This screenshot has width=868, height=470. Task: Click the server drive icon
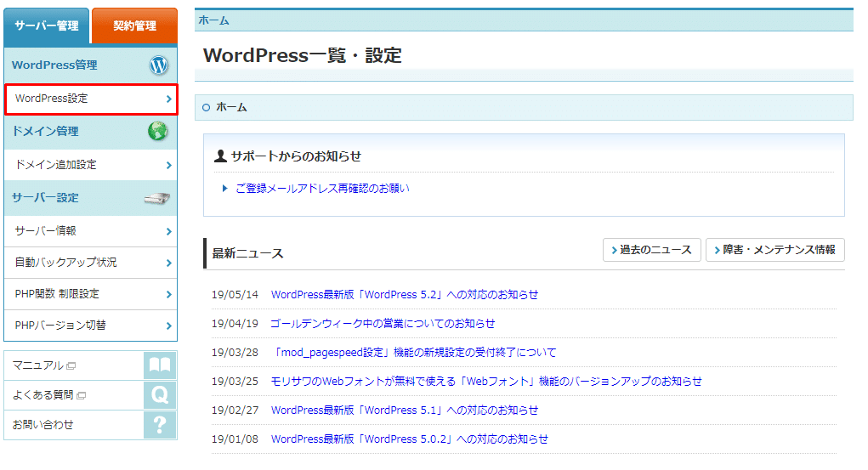point(157,198)
